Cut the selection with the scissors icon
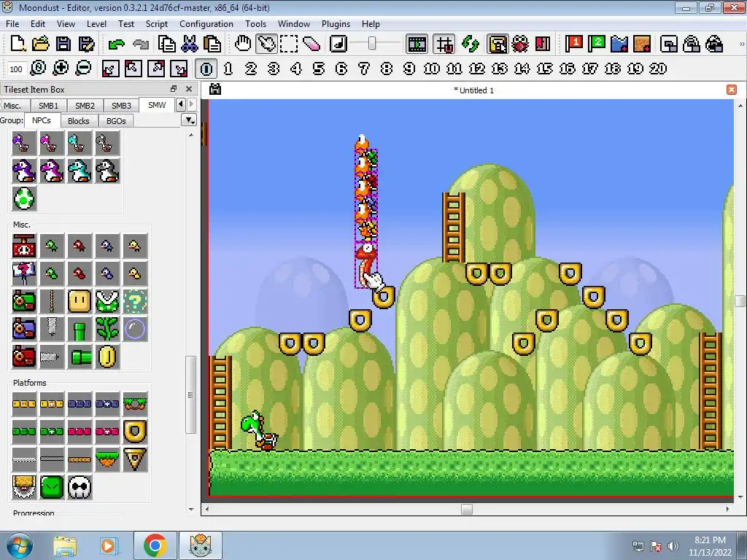This screenshot has height=560, width=747. click(190, 44)
